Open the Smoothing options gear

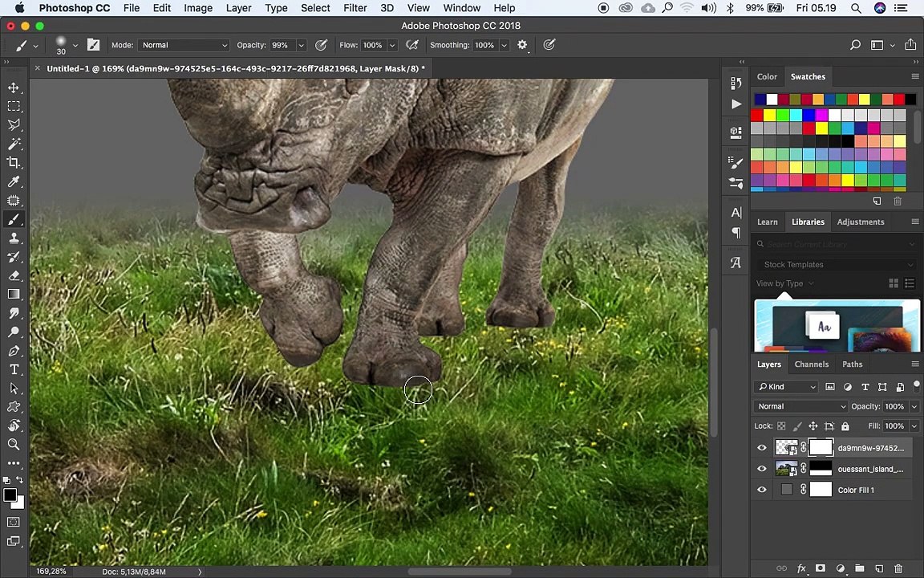tap(522, 45)
